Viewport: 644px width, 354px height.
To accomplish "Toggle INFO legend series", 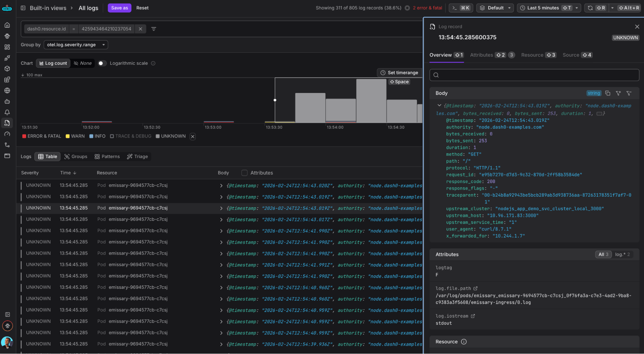I will point(97,136).
